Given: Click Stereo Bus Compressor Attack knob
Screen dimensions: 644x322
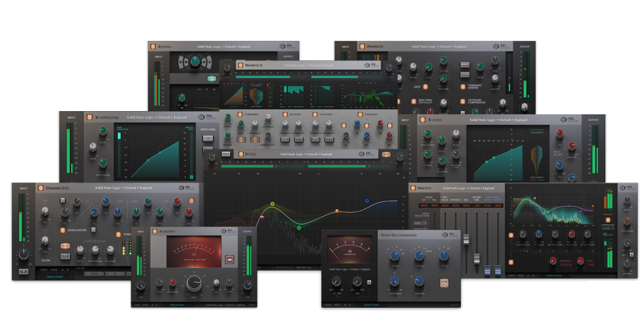Looking at the screenshot, I should pyautogui.click(x=394, y=255).
